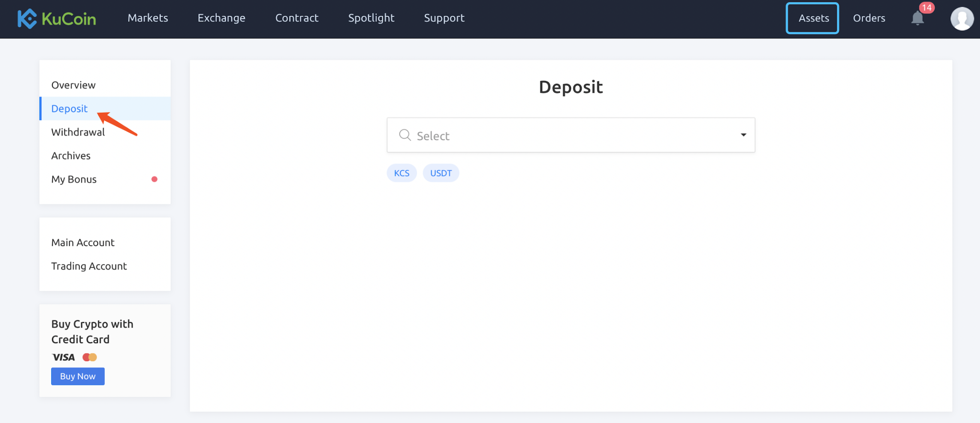
Task: Click the notification badge showing 14
Action: [x=927, y=8]
